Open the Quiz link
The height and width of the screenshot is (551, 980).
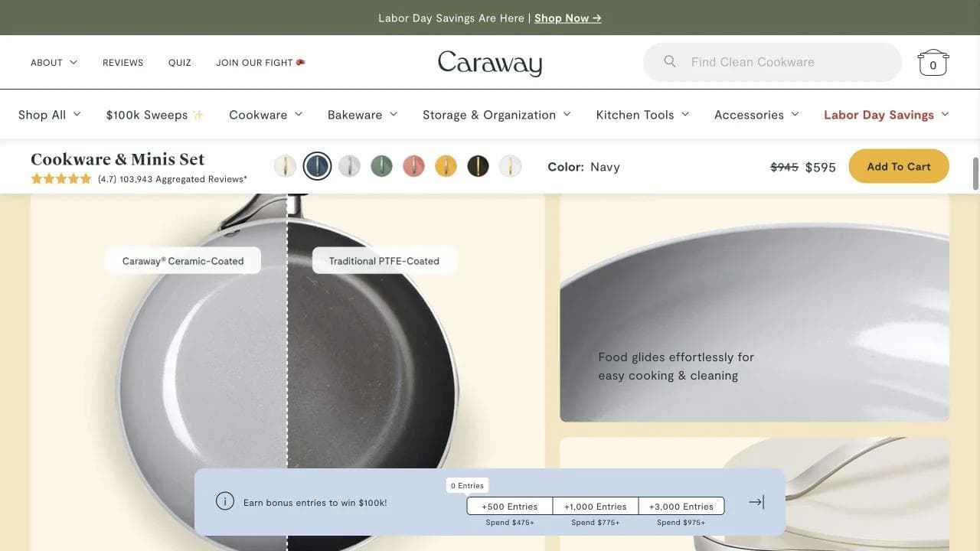coord(180,63)
